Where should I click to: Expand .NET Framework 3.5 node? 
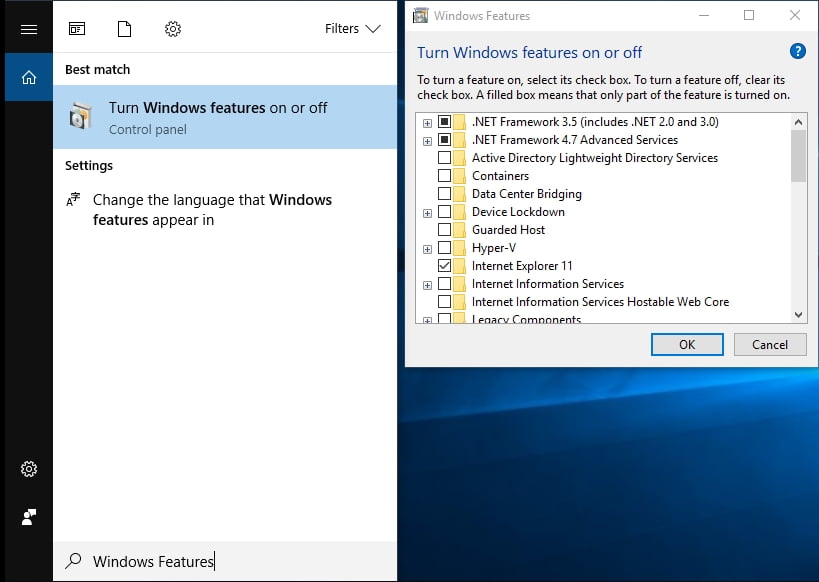click(x=427, y=122)
